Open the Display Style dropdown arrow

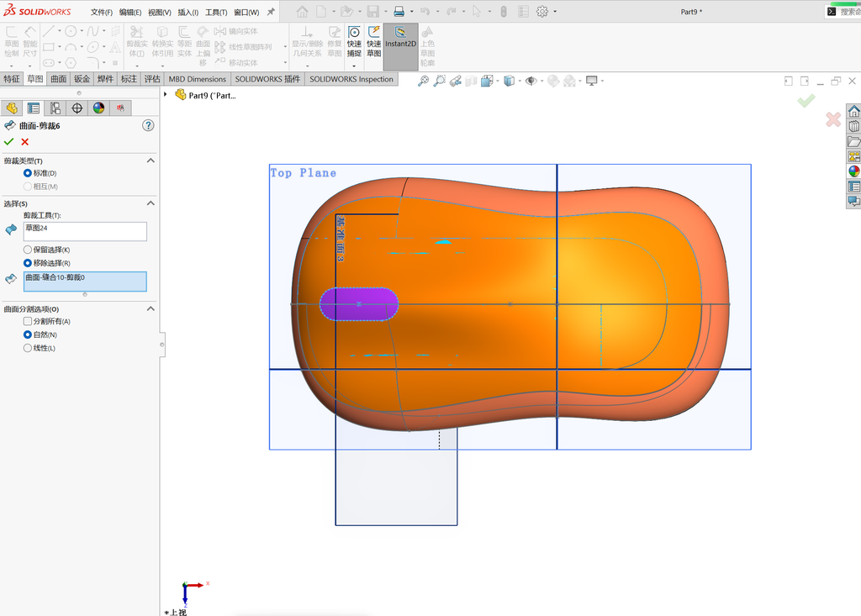click(520, 82)
